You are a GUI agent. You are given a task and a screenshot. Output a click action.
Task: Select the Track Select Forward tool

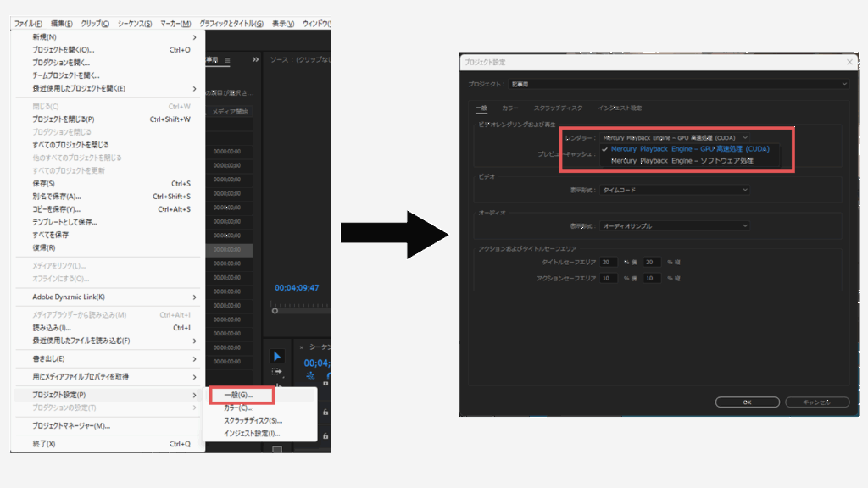point(277,372)
